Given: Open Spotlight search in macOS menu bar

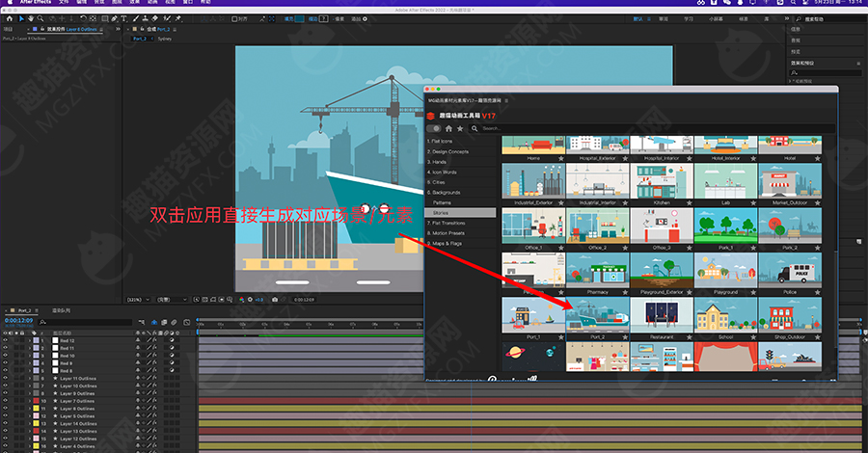Looking at the screenshot, I should (794, 2).
